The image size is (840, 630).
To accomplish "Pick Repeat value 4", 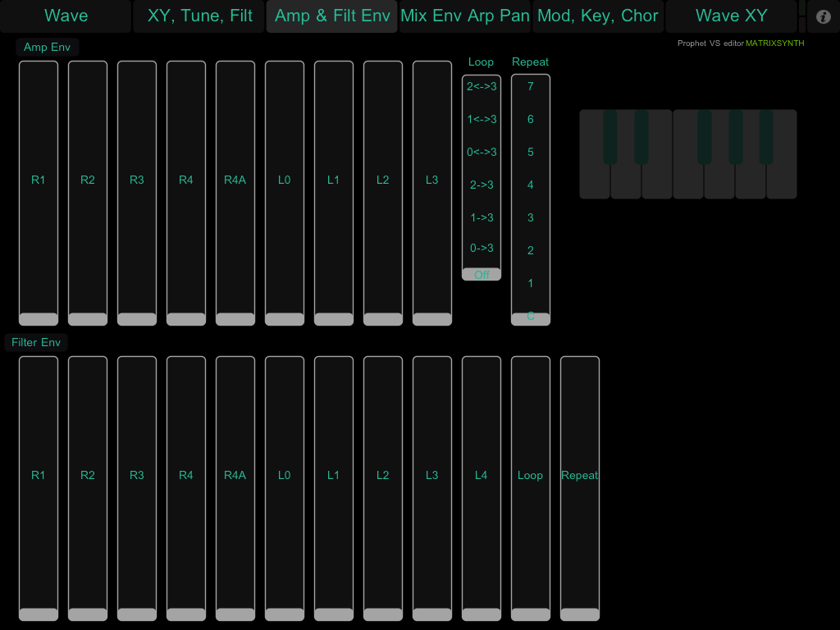I will [531, 185].
